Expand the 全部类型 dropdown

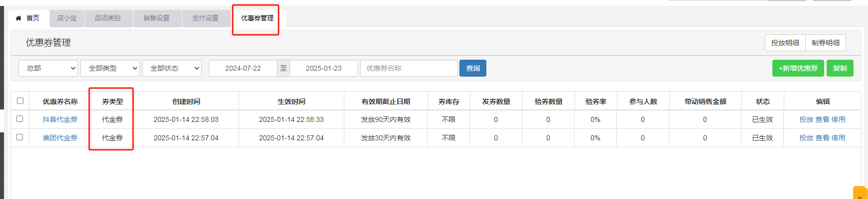tap(110, 68)
